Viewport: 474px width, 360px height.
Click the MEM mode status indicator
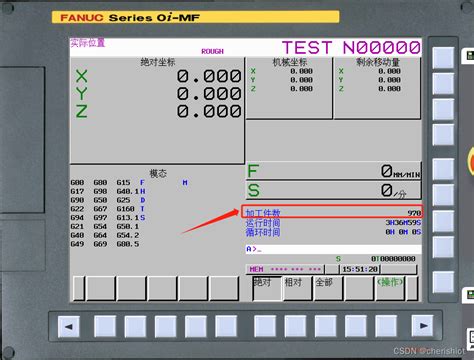[257, 269]
